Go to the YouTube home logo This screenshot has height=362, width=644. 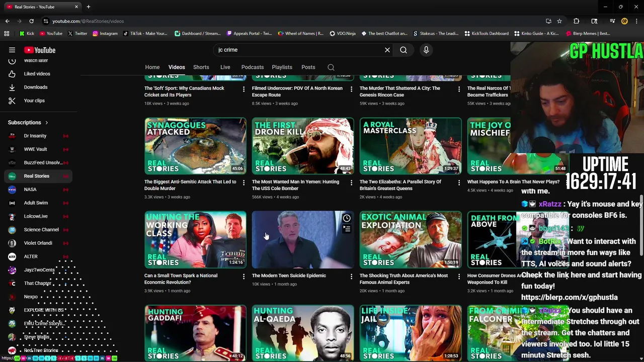(x=40, y=50)
